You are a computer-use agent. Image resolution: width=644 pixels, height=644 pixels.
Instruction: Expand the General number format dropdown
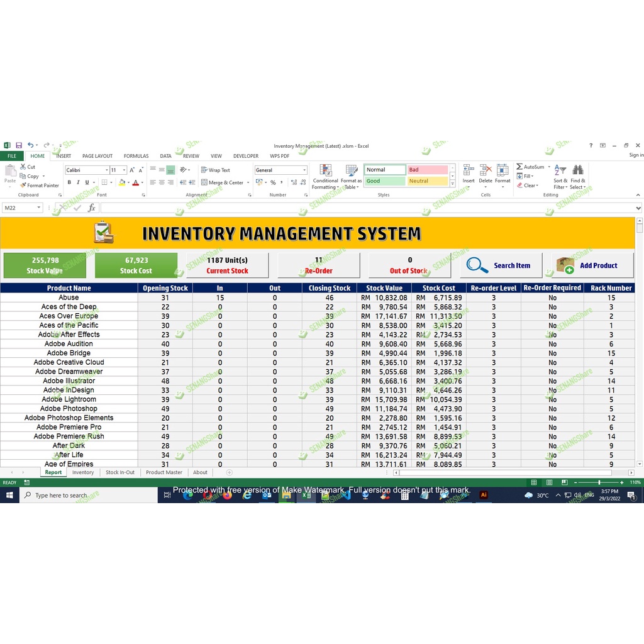point(304,170)
